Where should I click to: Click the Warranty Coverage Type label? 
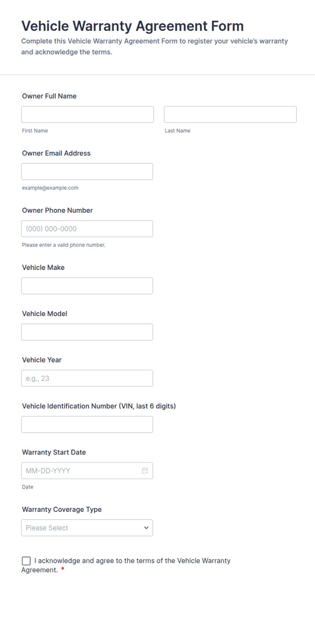(x=62, y=510)
